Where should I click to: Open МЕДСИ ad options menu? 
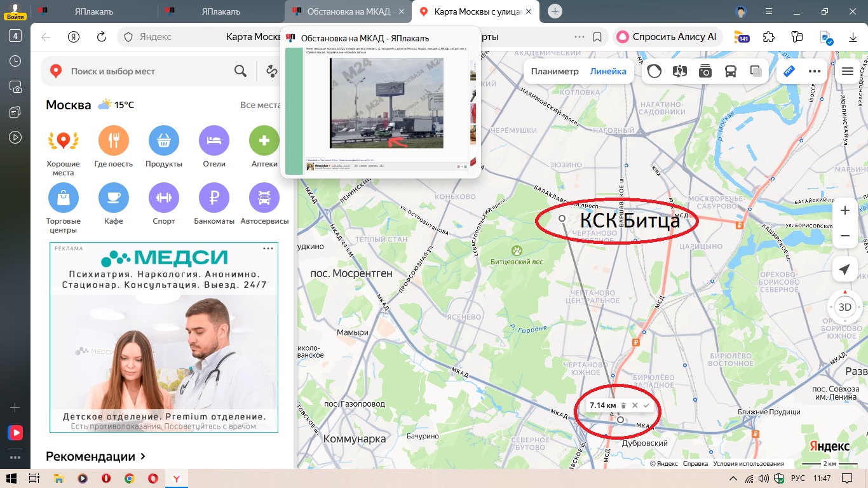[x=268, y=248]
